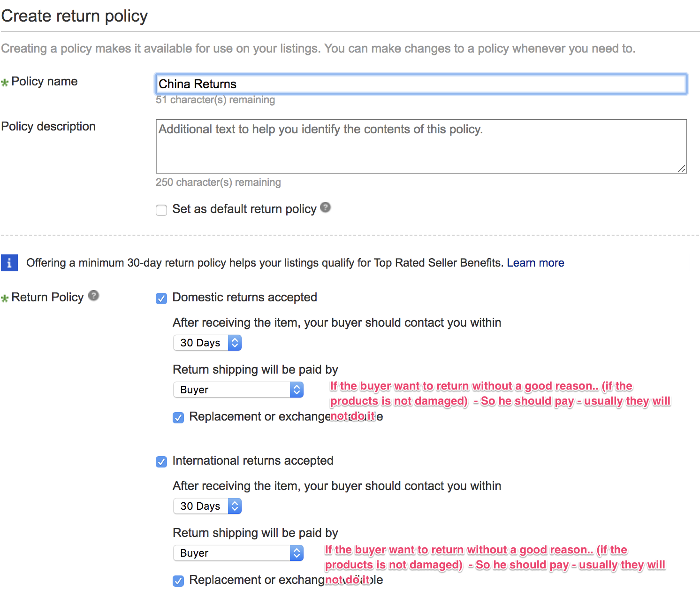
Task: Click inside the Policy description text area
Action: [421, 146]
